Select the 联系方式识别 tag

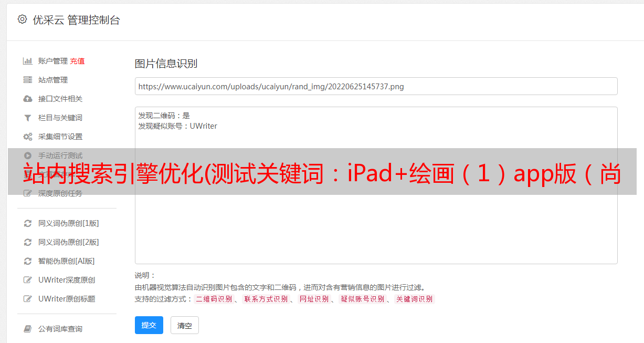pos(266,299)
